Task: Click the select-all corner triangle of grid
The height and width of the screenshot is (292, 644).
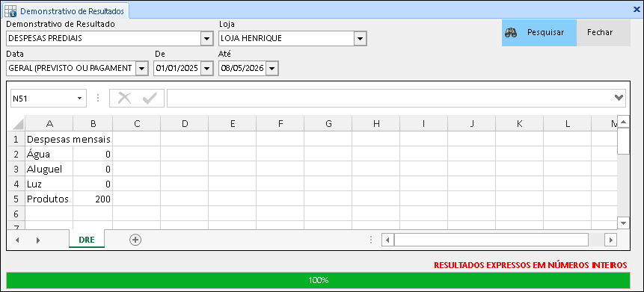Action: click(x=16, y=123)
